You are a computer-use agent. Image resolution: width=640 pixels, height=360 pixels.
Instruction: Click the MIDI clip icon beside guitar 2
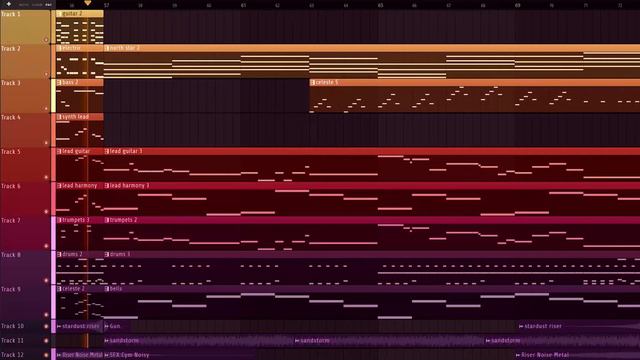click(59, 14)
